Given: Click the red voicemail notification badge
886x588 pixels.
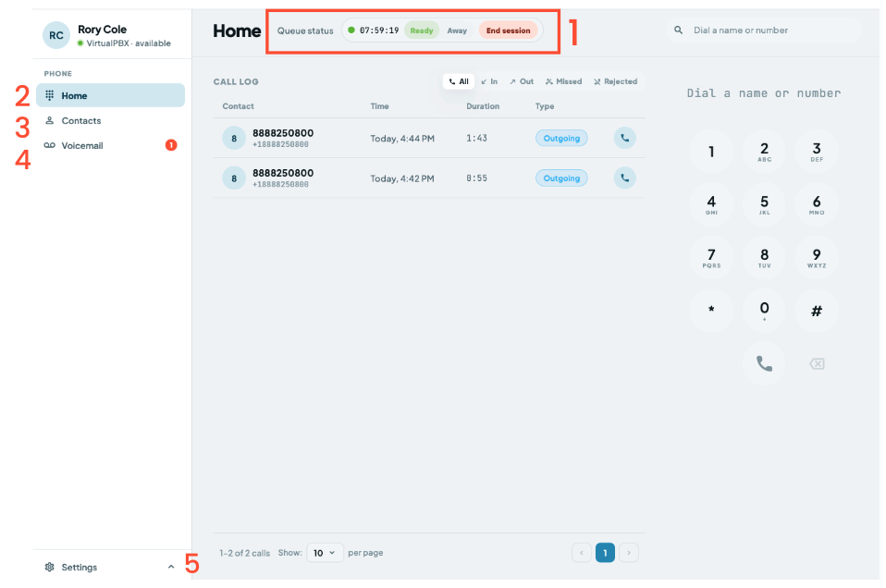Looking at the screenshot, I should pyautogui.click(x=171, y=145).
